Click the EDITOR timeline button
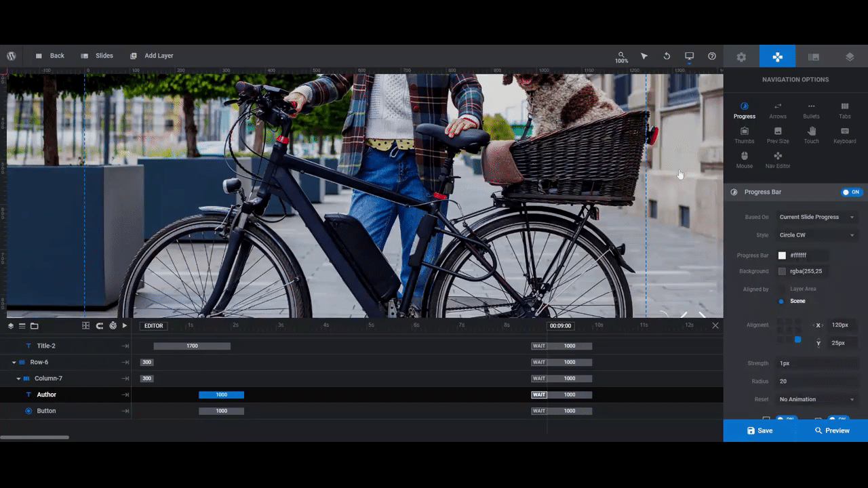 pos(153,326)
